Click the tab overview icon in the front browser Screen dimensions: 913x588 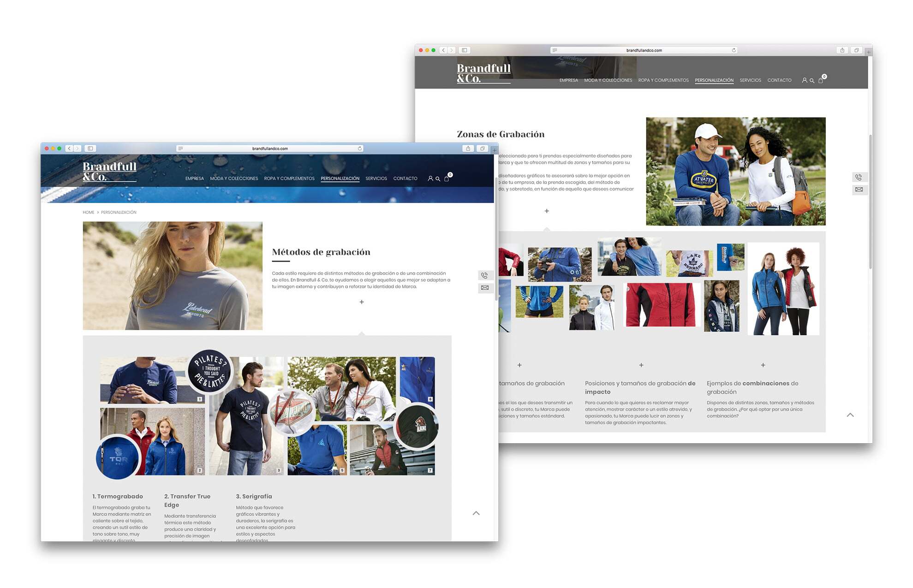(482, 148)
